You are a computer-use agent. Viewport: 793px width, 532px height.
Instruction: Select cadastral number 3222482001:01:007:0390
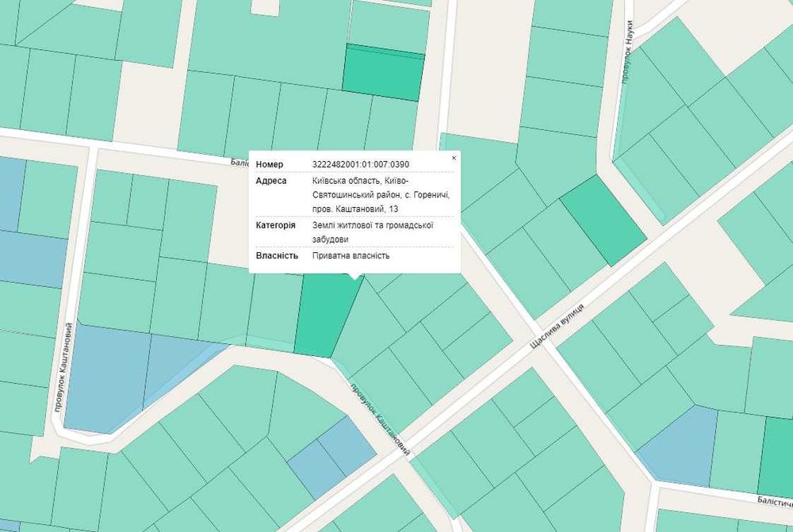361,164
